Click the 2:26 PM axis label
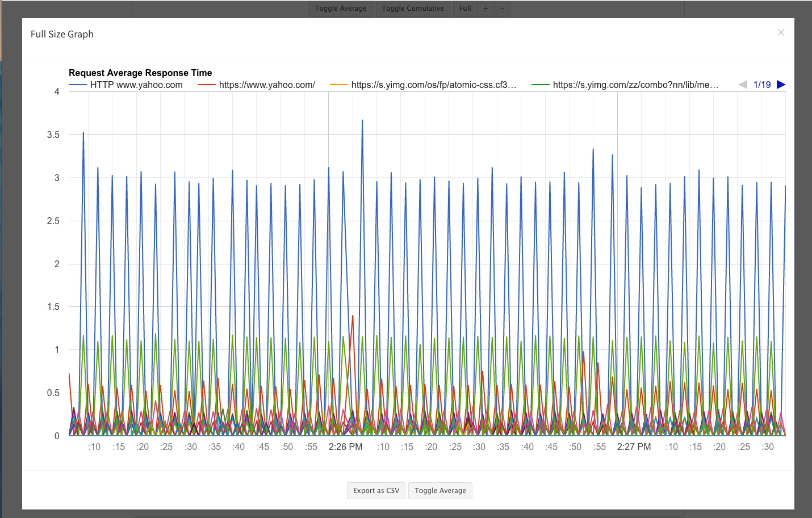Image resolution: width=812 pixels, height=518 pixels. [x=345, y=447]
